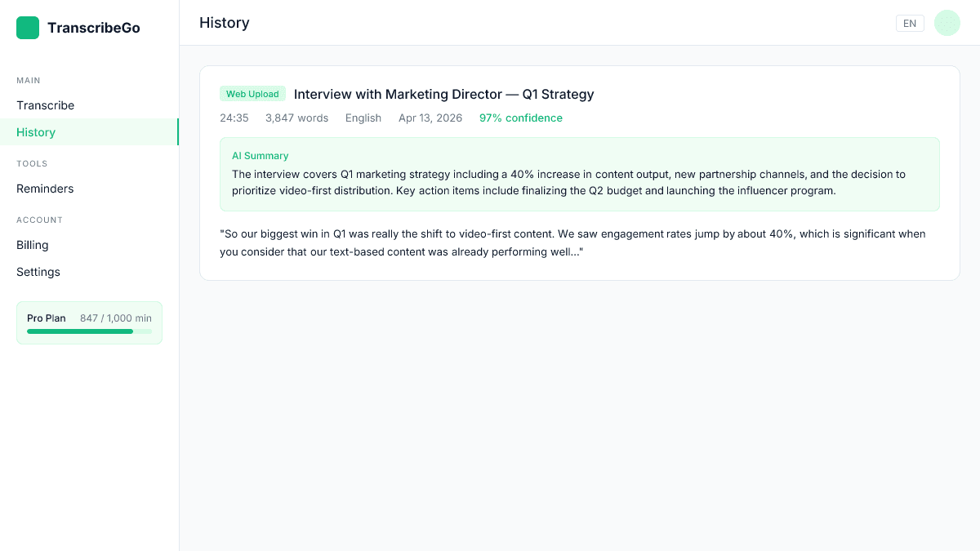The image size is (980, 551).
Task: Click the History page heading
Action: coord(225,23)
